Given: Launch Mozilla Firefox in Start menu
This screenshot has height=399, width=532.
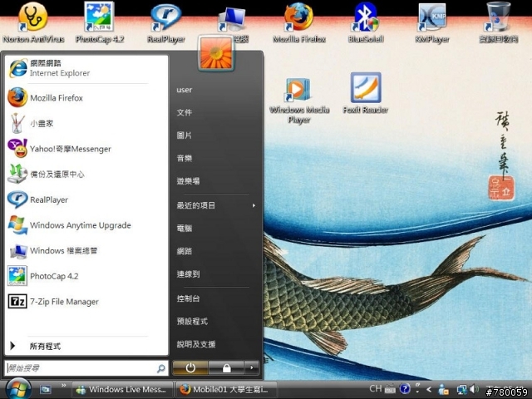Looking at the screenshot, I should (x=86, y=98).
